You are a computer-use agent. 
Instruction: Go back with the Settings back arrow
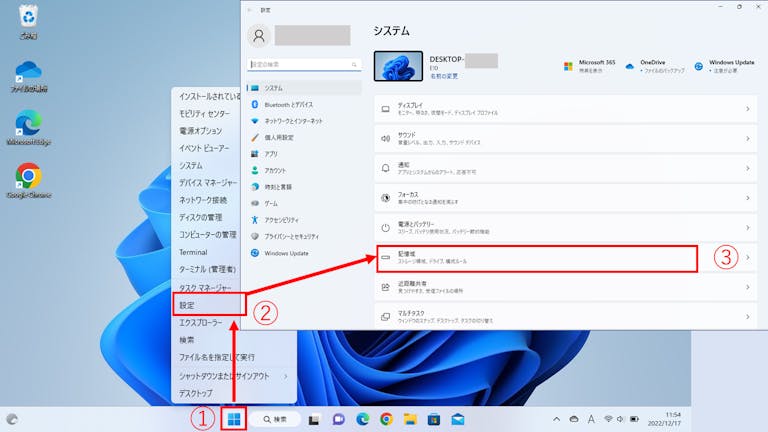coord(250,10)
